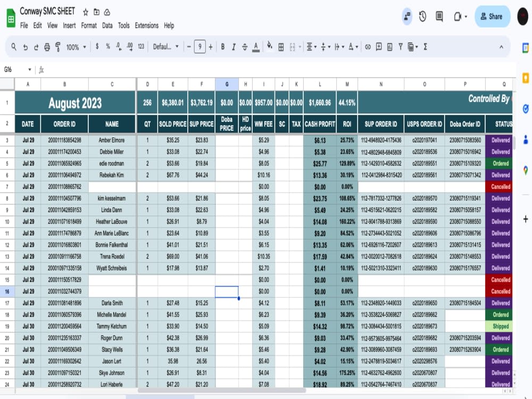Redo the last action
This screenshot has height=399, width=532.
[36, 47]
